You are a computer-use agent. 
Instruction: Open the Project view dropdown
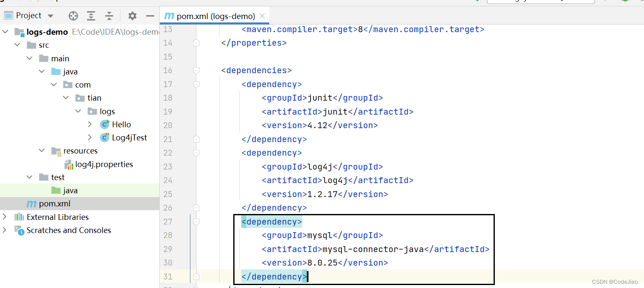(51, 16)
